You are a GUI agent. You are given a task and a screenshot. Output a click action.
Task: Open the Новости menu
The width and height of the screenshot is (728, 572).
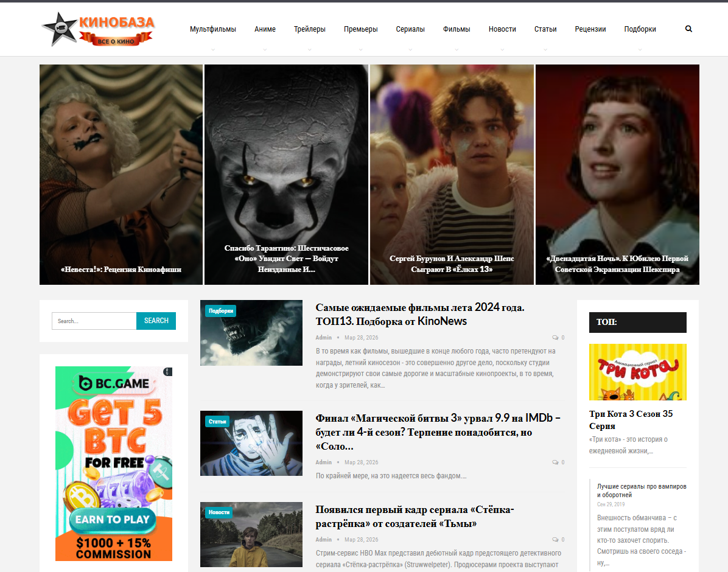pos(502,29)
